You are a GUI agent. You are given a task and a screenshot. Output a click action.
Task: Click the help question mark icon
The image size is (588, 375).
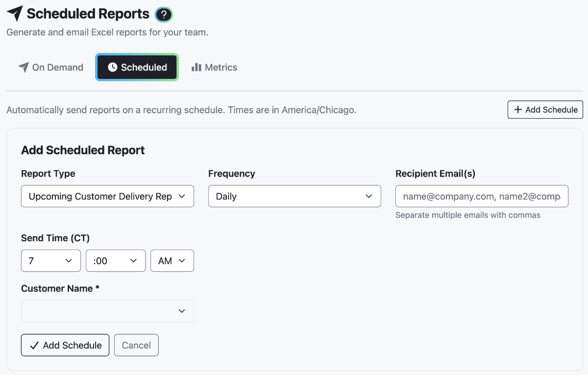pos(164,15)
